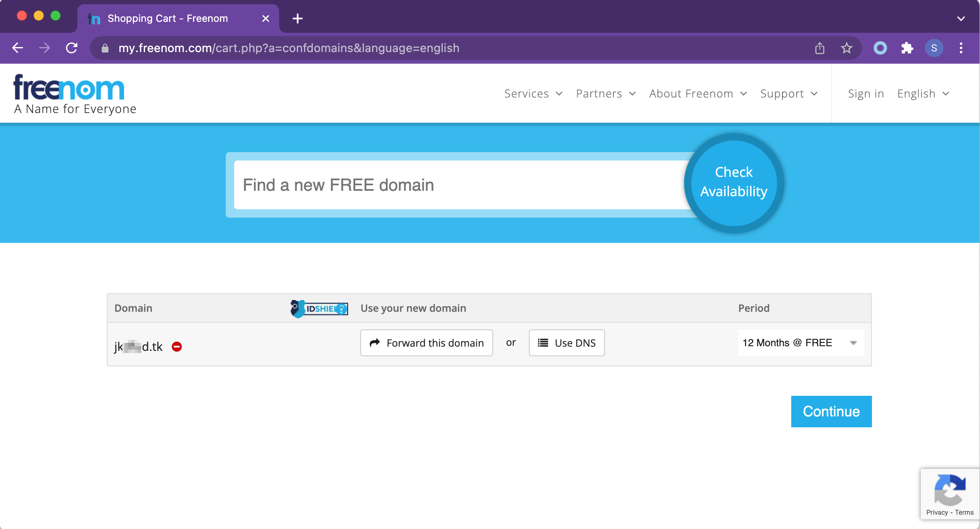Remove jk…d.tk domain from cart
Image resolution: width=980 pixels, height=529 pixels.
(177, 347)
